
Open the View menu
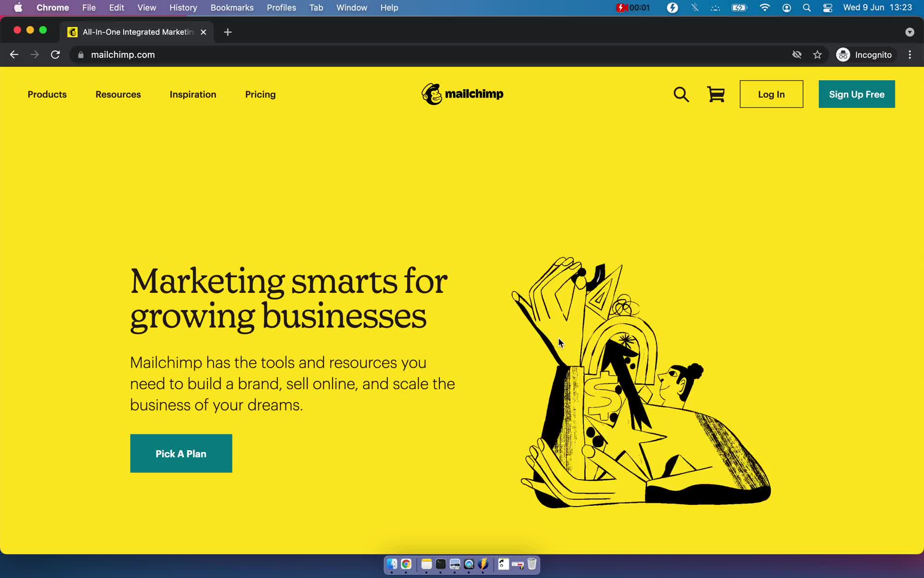(x=146, y=8)
